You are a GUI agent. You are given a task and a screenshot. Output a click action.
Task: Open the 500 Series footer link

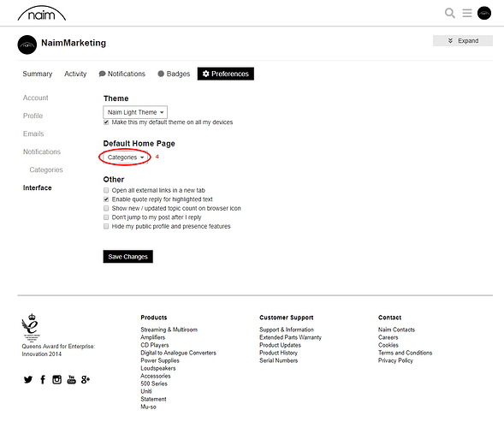click(x=154, y=383)
